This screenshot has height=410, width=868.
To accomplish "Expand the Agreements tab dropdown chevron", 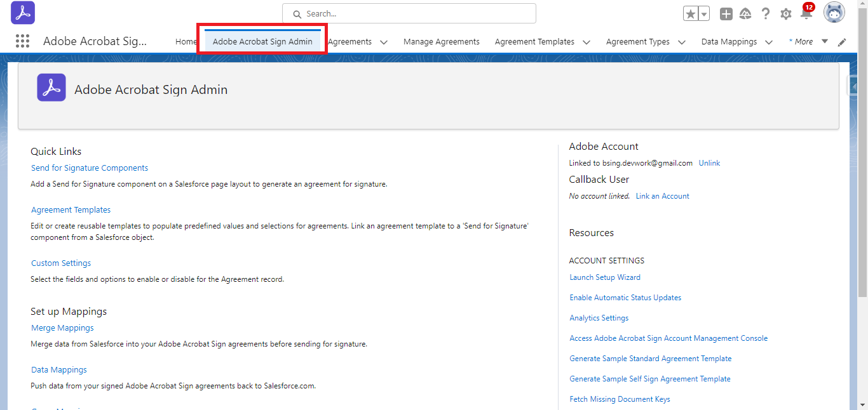I will [x=384, y=41].
